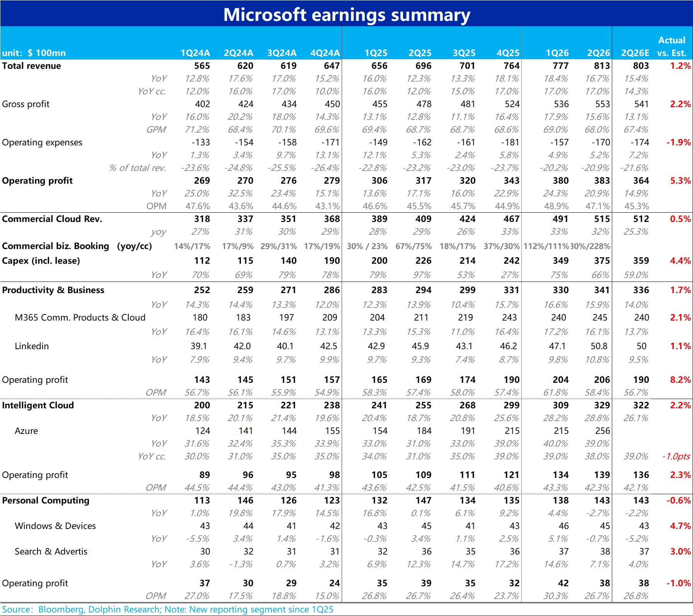
Task: Select the "Actual vs. Est." column header
Action: tap(672, 46)
